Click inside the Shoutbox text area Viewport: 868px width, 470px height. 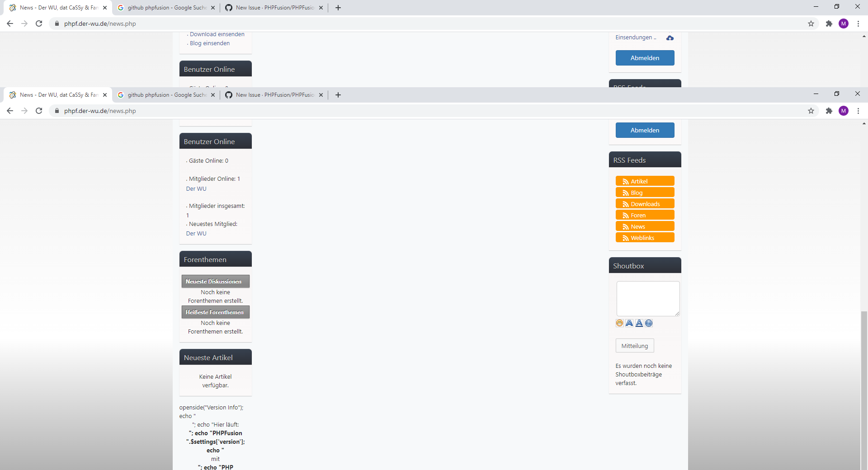point(648,299)
